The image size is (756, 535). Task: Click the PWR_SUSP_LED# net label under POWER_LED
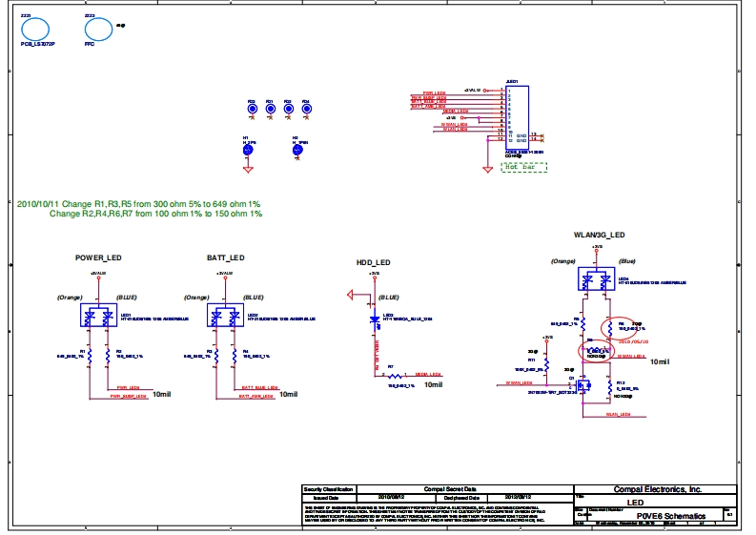click(x=129, y=396)
